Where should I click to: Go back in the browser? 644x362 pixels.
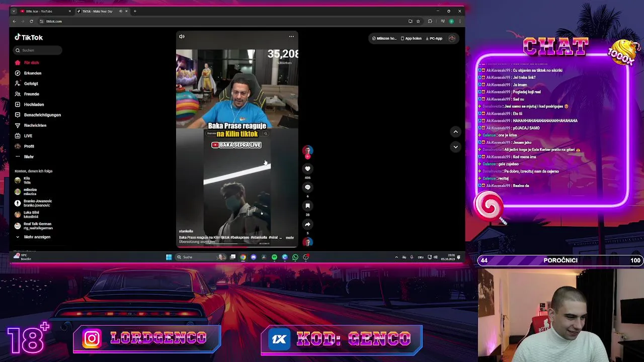pos(14,21)
